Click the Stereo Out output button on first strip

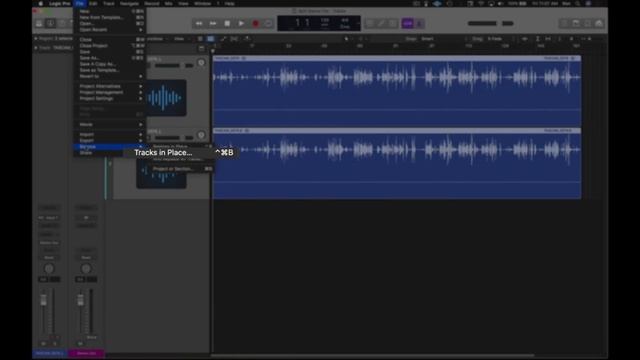49,243
